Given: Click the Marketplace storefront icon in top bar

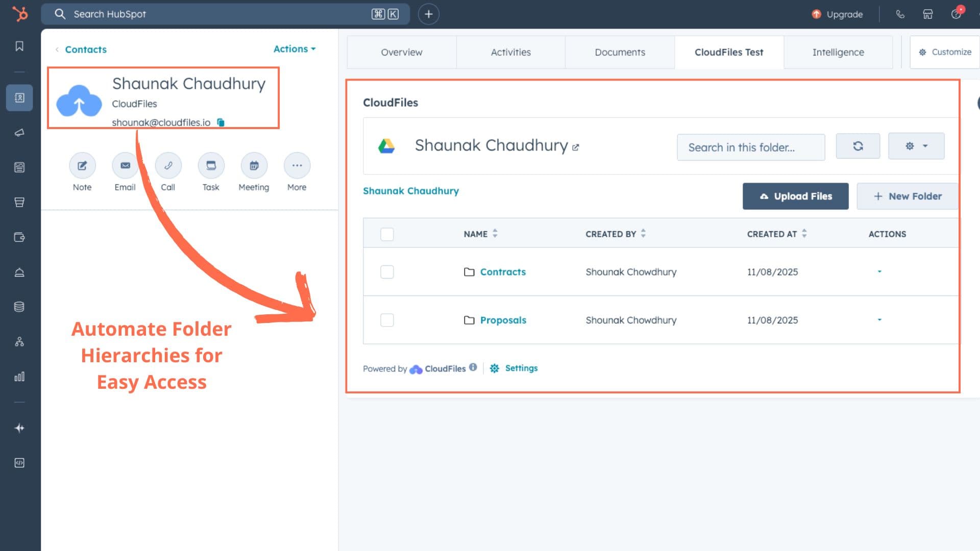Looking at the screenshot, I should click(x=927, y=14).
